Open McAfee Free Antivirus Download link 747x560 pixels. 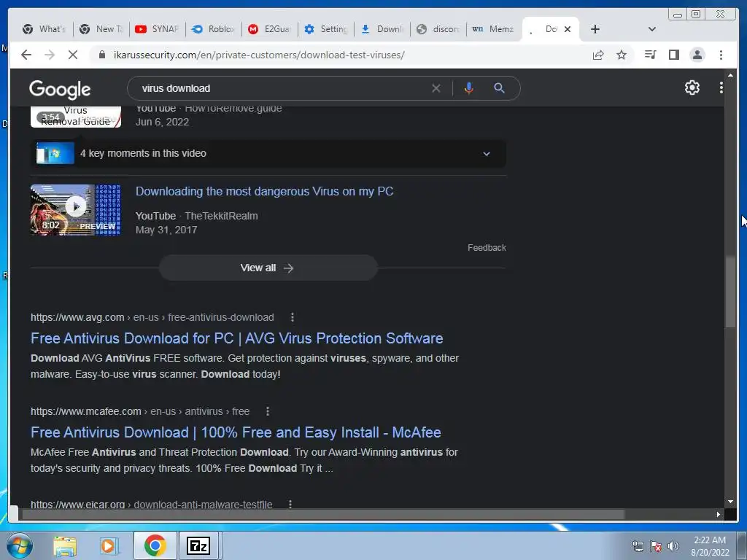[236, 432]
